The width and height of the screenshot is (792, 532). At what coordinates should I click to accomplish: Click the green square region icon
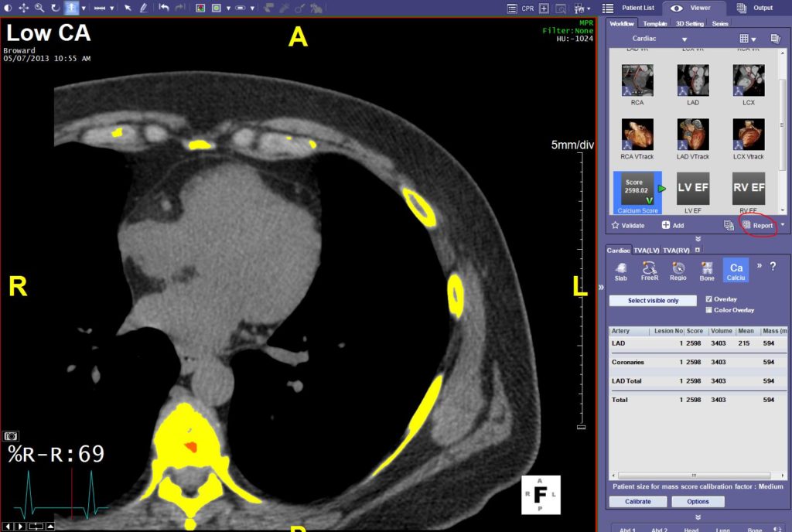[x=217, y=8]
